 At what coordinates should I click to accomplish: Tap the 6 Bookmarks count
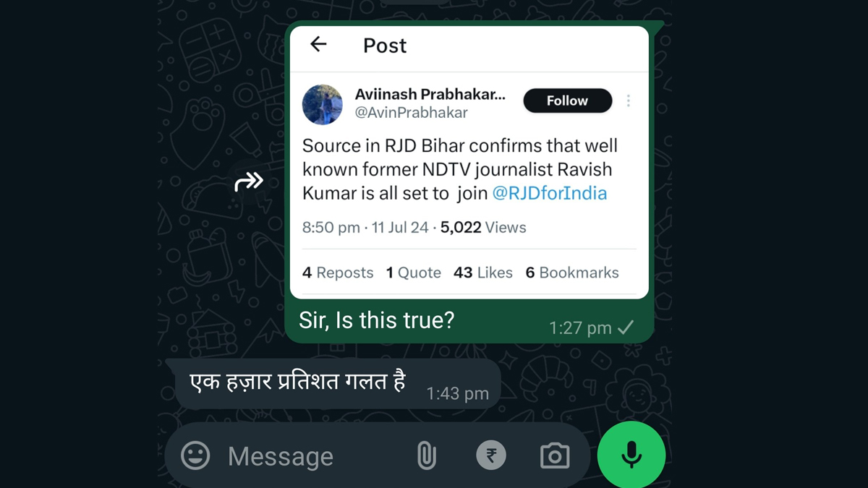point(572,273)
